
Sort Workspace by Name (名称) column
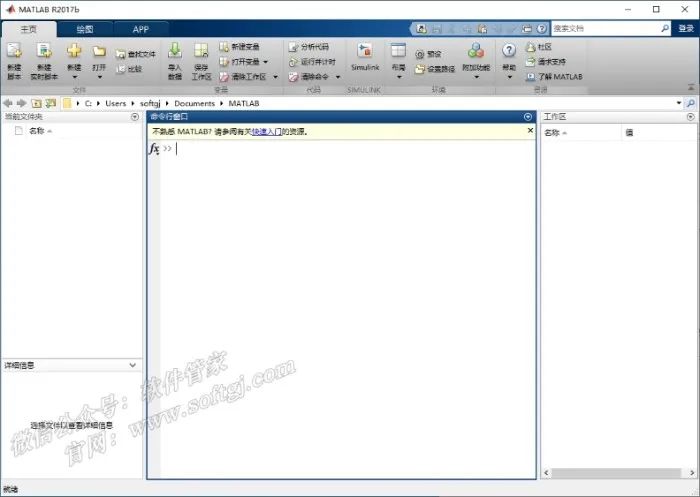pyautogui.click(x=581, y=133)
